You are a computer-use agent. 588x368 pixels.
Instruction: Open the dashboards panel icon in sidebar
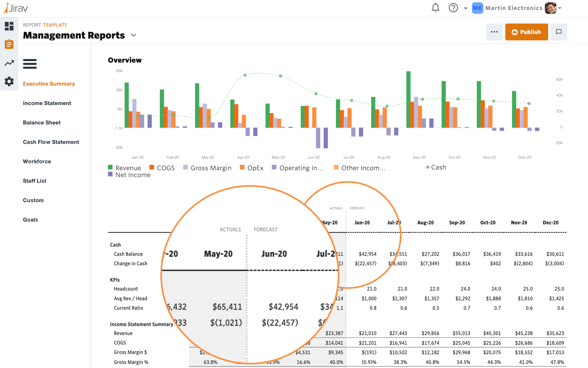(x=9, y=26)
